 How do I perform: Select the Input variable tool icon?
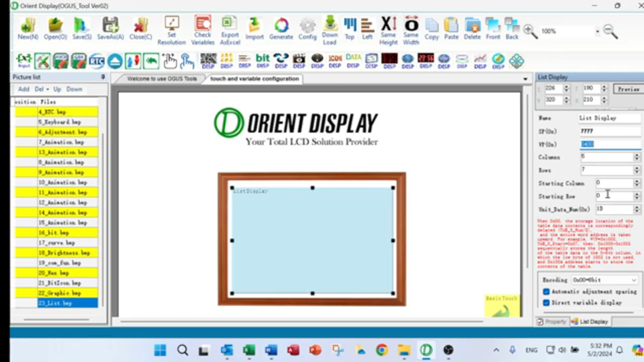tap(24, 61)
